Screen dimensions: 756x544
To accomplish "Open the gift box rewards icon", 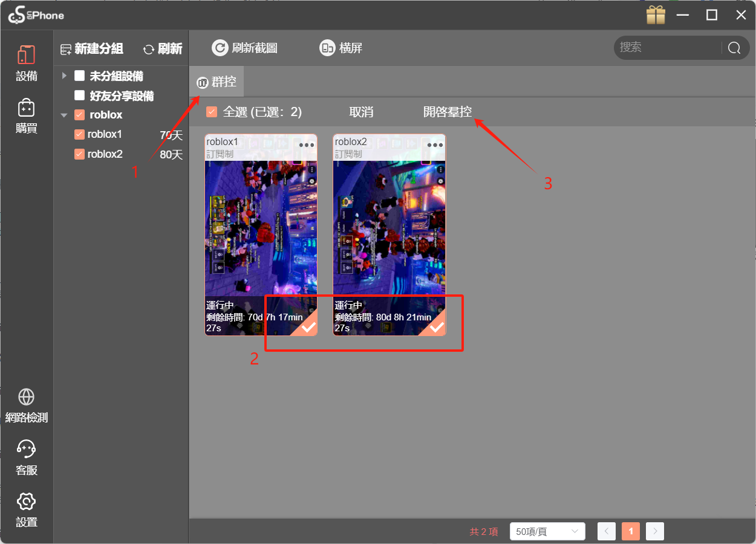I will pyautogui.click(x=656, y=15).
